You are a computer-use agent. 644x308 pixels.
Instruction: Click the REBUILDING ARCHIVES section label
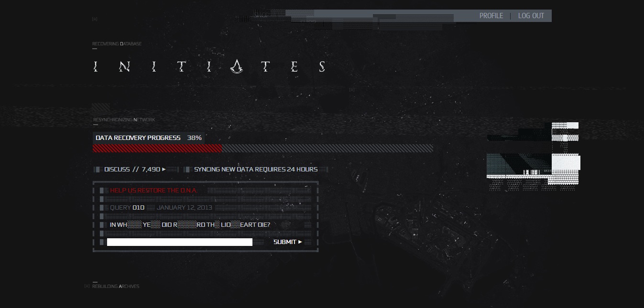click(x=116, y=287)
